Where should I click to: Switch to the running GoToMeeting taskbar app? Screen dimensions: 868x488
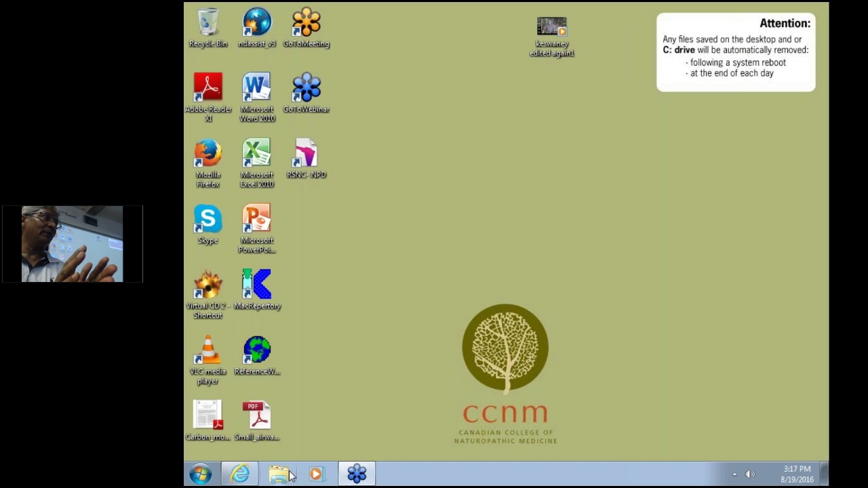pyautogui.click(x=357, y=474)
